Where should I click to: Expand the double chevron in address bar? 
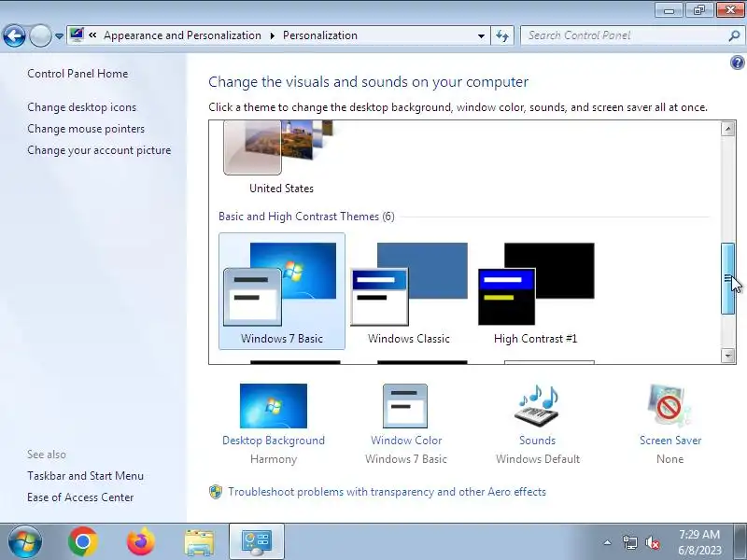92,35
